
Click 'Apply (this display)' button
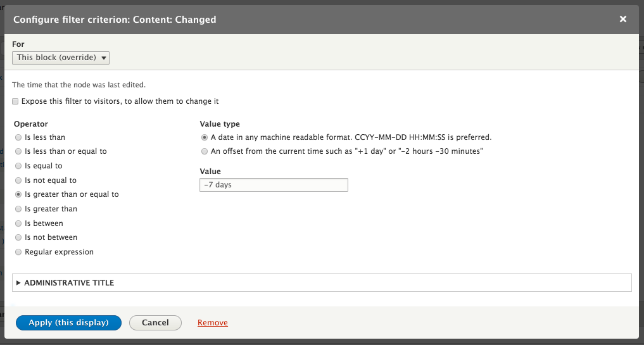(68, 323)
